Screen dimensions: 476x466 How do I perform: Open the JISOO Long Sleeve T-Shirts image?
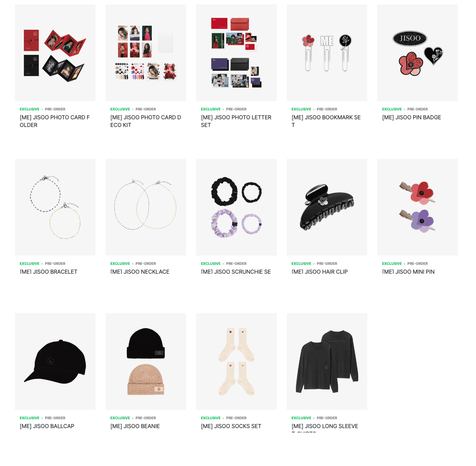(327, 362)
